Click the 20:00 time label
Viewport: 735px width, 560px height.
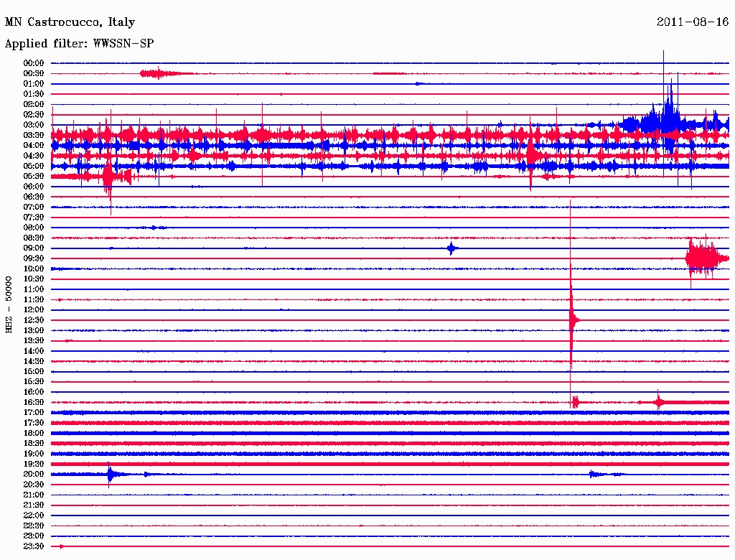coord(34,474)
